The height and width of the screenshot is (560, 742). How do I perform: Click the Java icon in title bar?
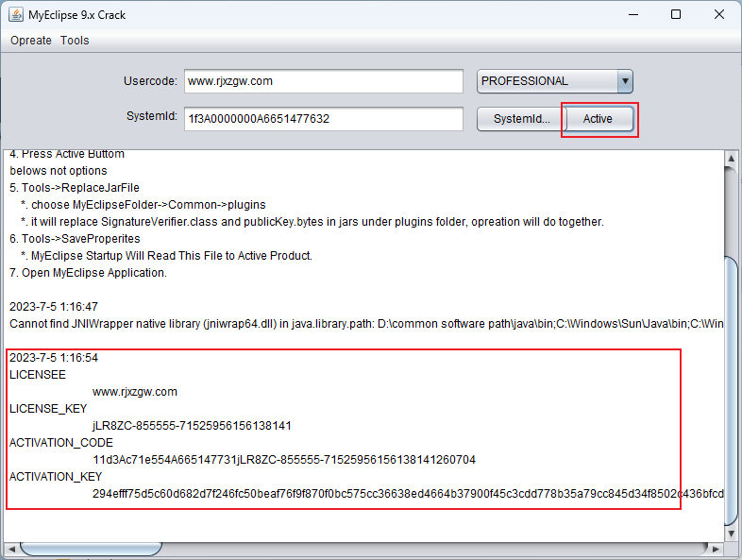16,15
